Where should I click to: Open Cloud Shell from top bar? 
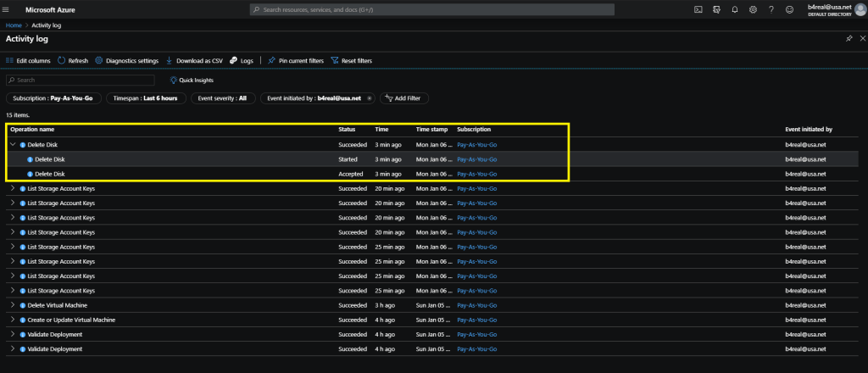pyautogui.click(x=698, y=10)
